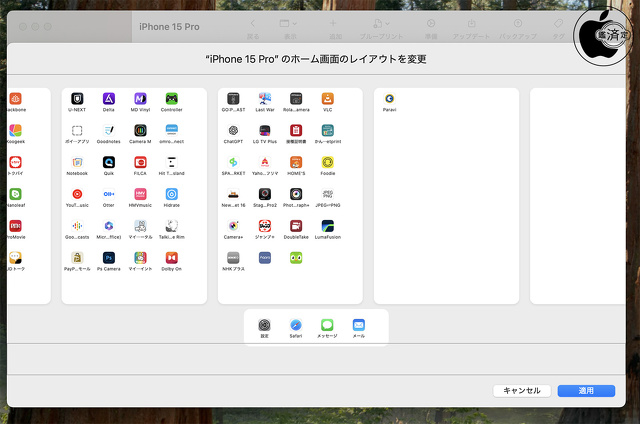The height and width of the screenshot is (424, 640).
Task: Click the Safari icon in the dock
Action: 296,325
